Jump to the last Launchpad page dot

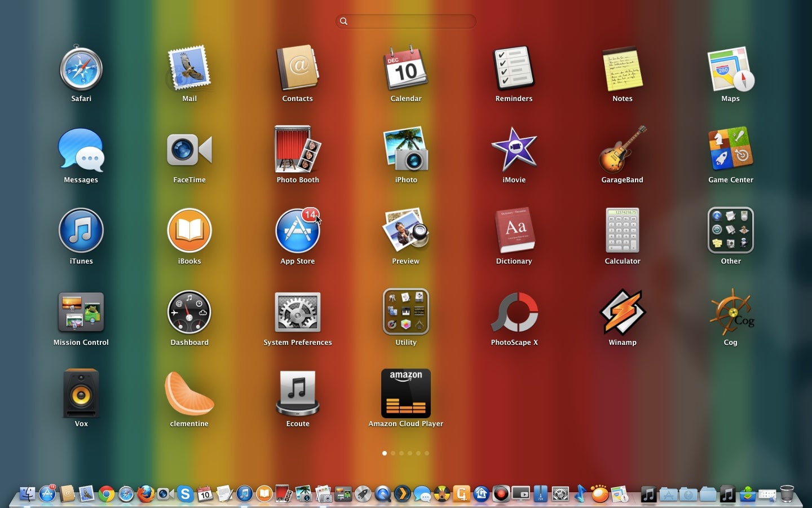(x=427, y=453)
